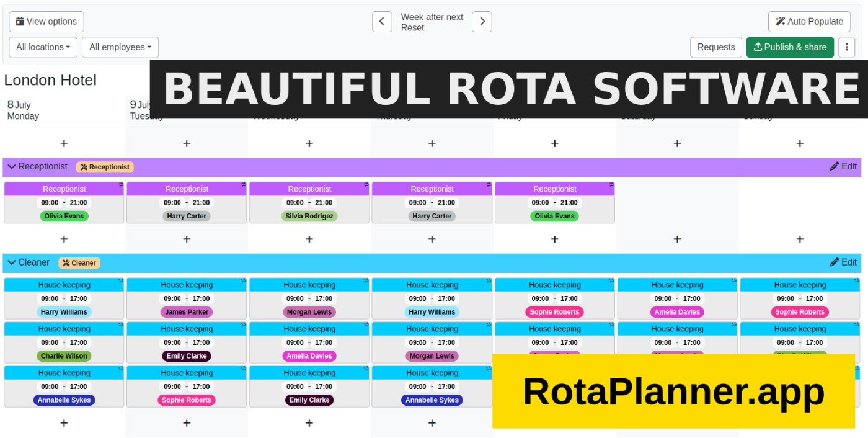The image size is (868, 438).
Task: Go to the previous week arrow
Action: 382,22
